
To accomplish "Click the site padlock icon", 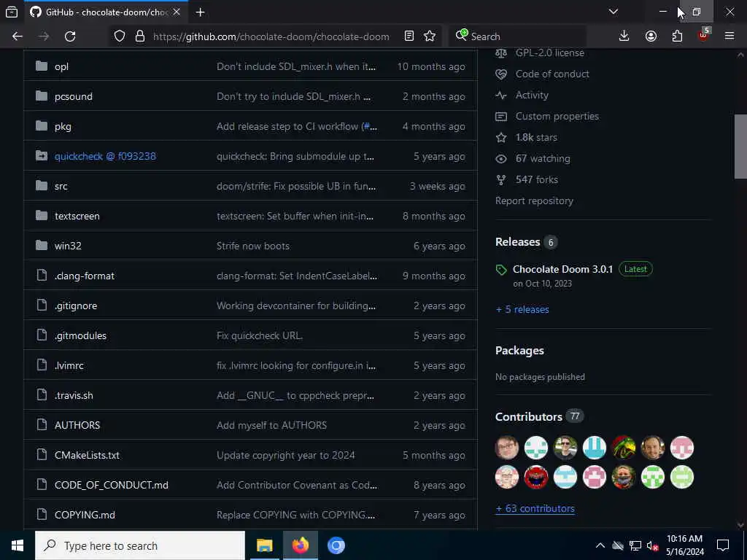I will coord(140,36).
